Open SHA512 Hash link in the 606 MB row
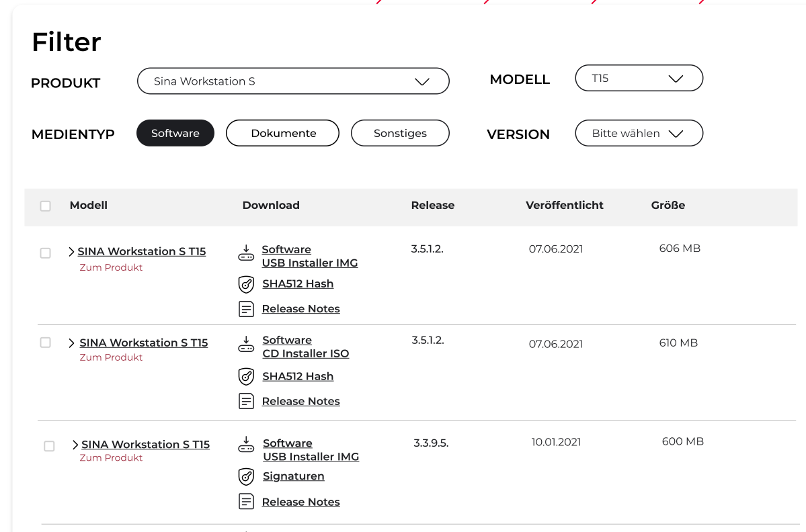Screen dimensions: 806x532 298,284
